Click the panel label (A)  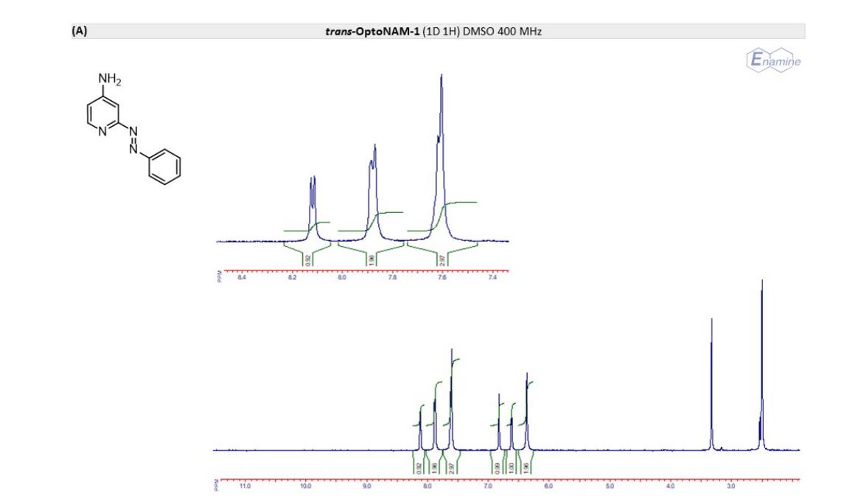click(x=78, y=32)
